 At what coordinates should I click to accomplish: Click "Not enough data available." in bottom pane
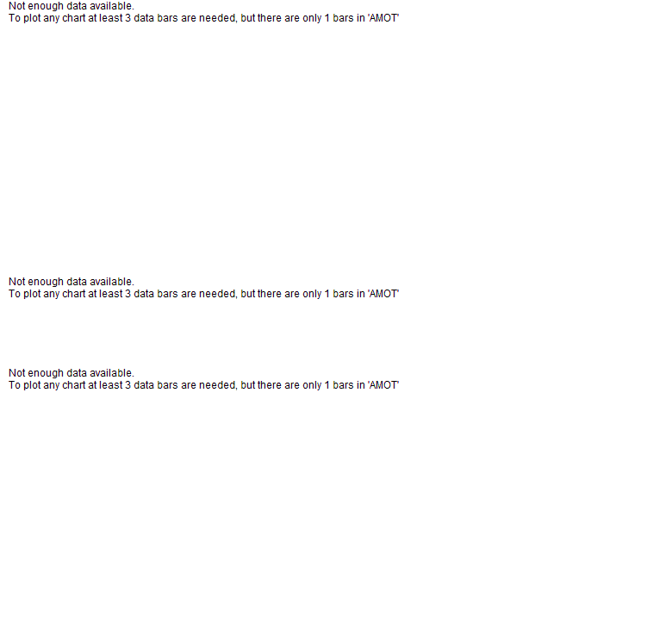[x=72, y=373]
